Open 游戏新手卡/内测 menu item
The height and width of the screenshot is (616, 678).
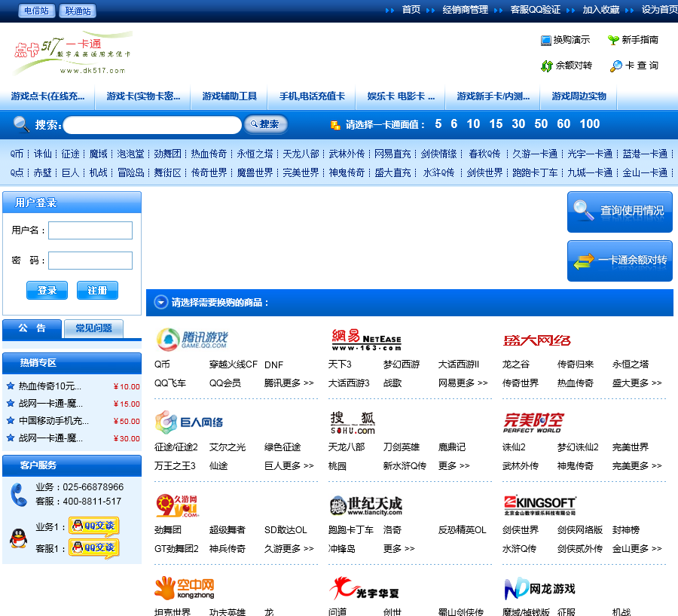[x=493, y=96]
